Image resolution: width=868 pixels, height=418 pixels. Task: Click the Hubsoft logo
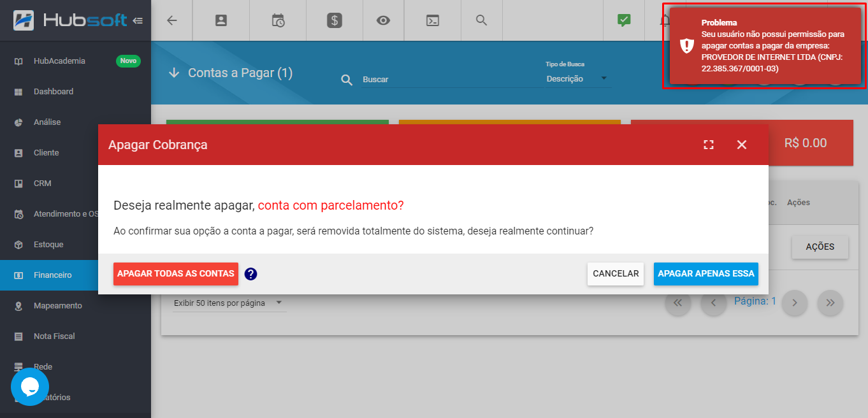coord(69,20)
